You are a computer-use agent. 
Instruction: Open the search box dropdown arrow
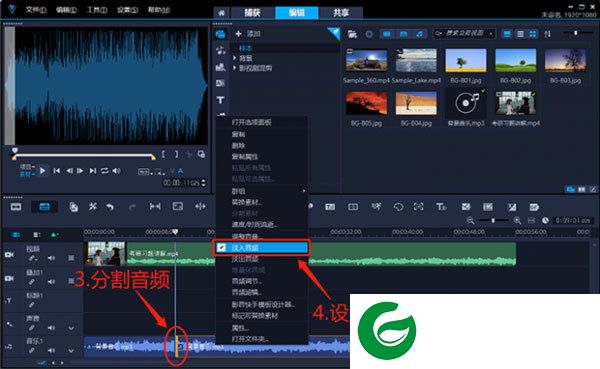pos(491,34)
